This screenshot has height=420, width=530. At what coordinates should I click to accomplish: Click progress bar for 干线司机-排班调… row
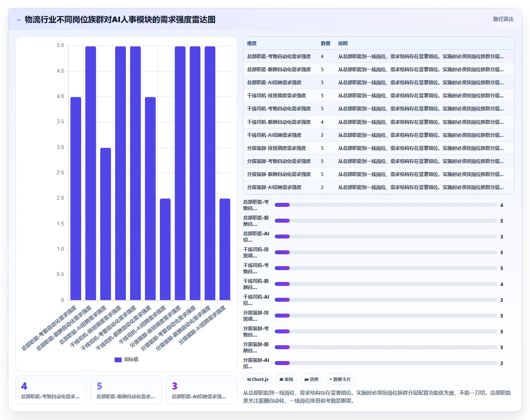pos(386,252)
